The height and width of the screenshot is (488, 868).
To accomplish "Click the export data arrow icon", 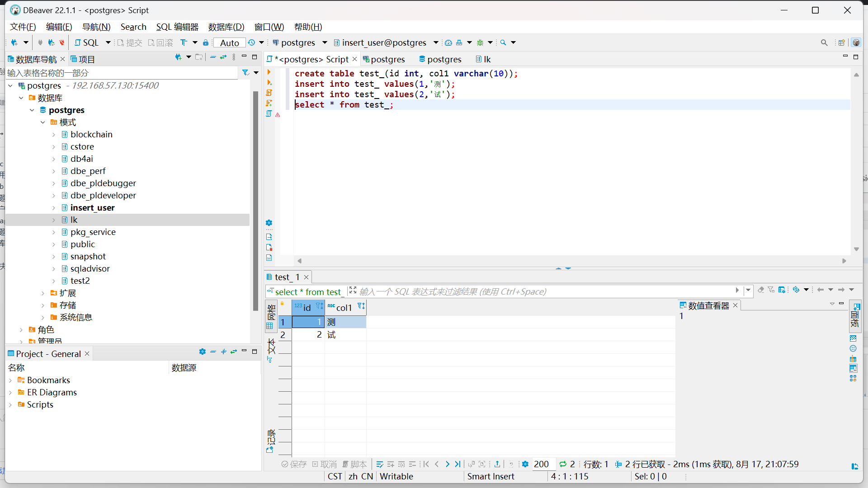I will click(x=497, y=464).
